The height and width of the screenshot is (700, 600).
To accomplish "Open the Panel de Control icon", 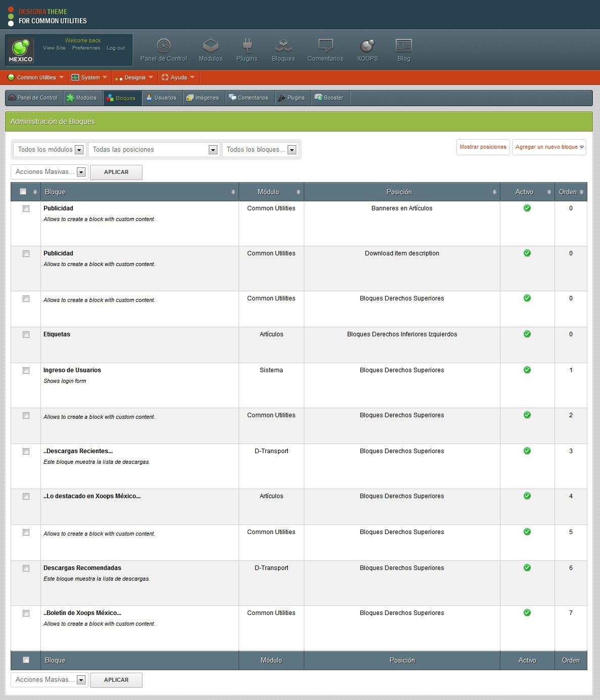I will (163, 46).
